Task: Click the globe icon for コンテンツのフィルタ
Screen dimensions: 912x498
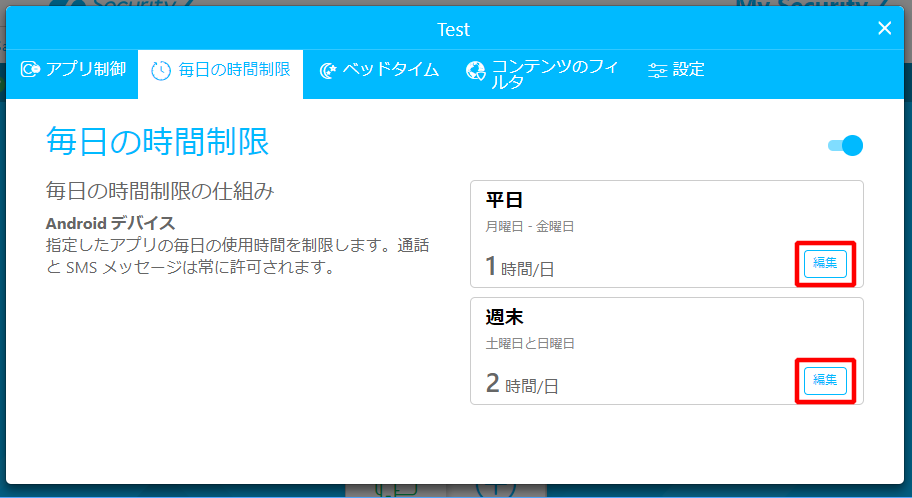Action: click(x=476, y=70)
